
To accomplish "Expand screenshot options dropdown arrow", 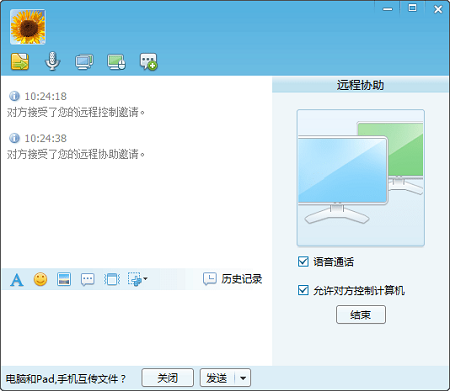I will click(x=145, y=279).
